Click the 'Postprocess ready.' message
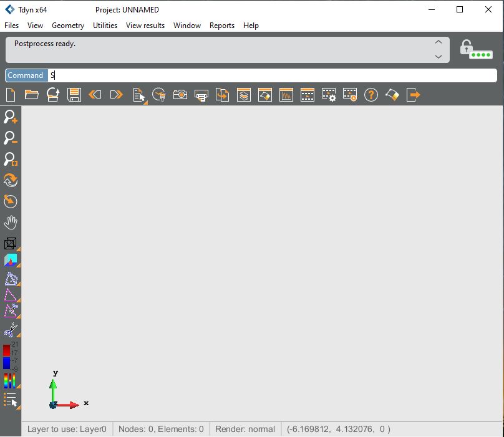 (45, 44)
